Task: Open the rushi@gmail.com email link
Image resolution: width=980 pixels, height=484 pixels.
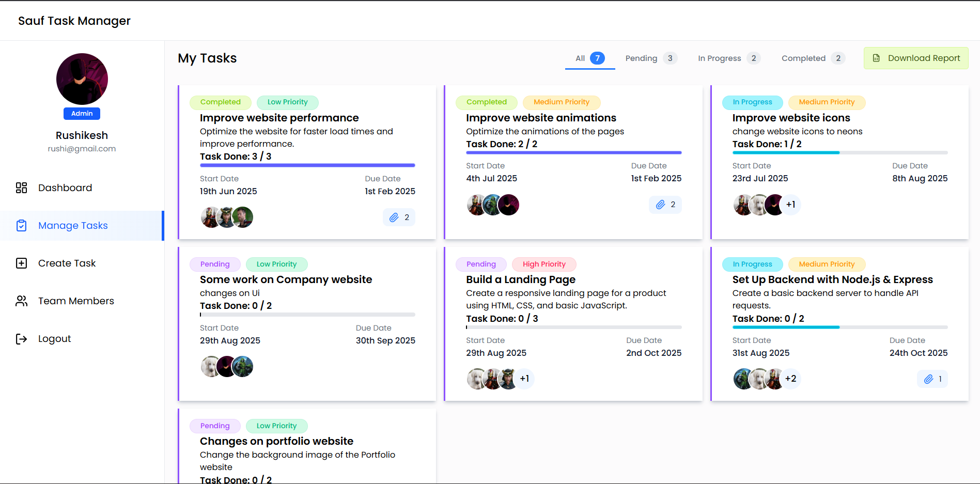Action: pos(82,148)
